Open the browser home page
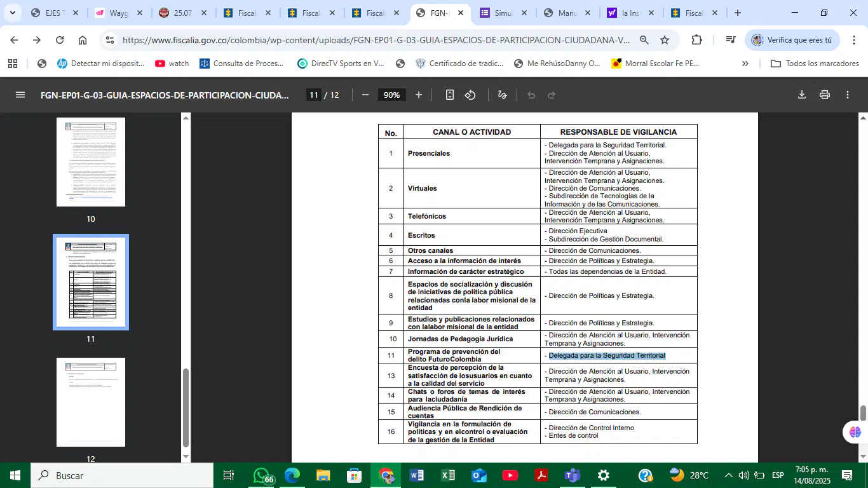This screenshot has height=488, width=868. (83, 40)
